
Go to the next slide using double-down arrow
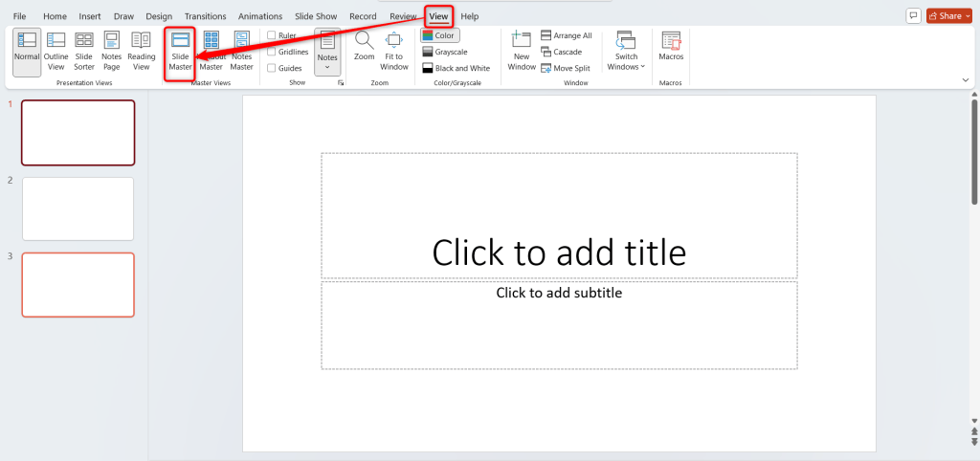[973, 442]
